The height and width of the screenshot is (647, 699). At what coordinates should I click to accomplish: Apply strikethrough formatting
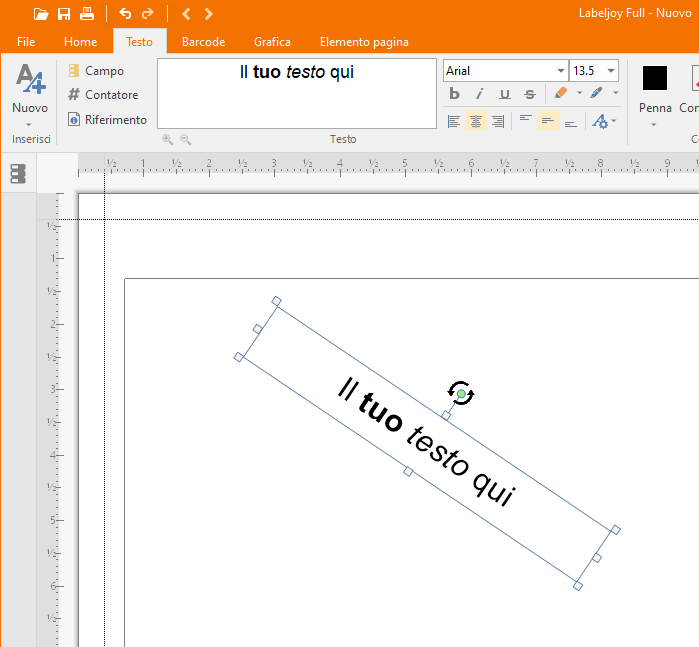point(529,94)
